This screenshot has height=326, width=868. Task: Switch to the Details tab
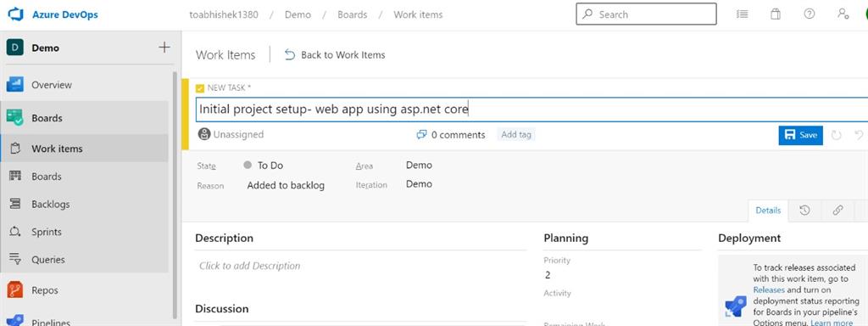[768, 211]
